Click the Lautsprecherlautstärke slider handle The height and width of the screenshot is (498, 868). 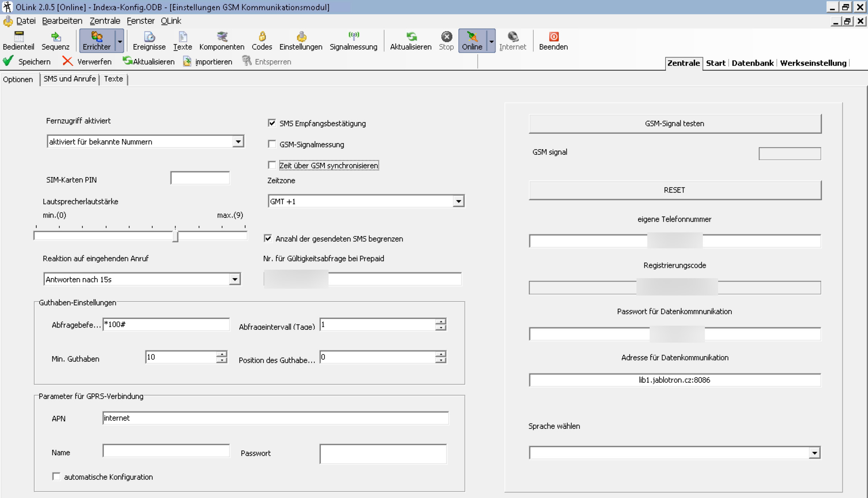175,236
